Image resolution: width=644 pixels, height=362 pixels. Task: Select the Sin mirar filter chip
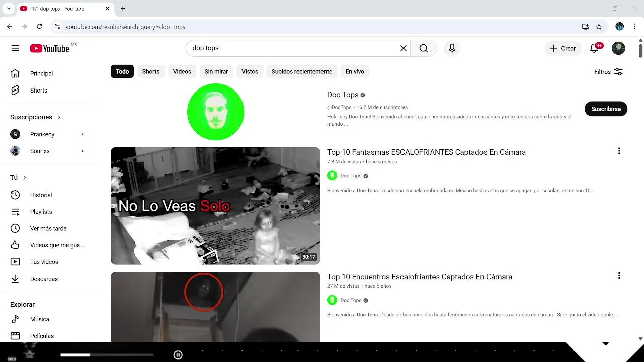point(216,71)
